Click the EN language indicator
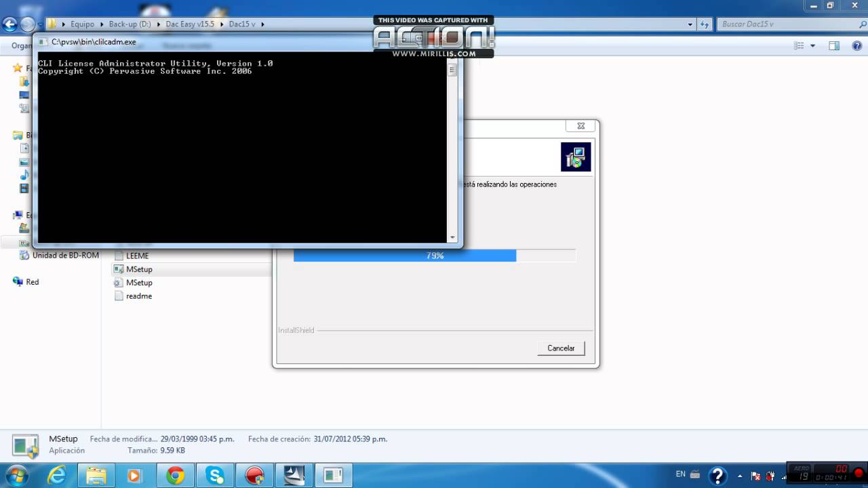The height and width of the screenshot is (488, 868). click(681, 474)
